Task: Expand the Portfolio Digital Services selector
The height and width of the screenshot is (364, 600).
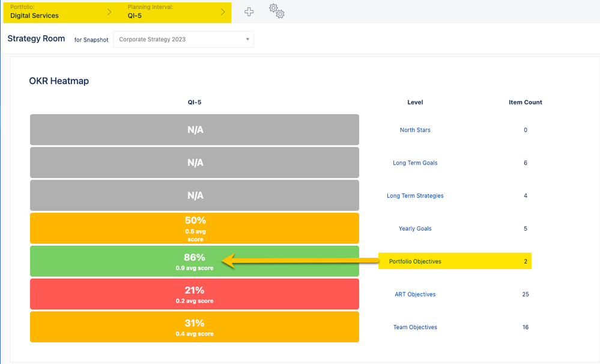Action: click(62, 12)
